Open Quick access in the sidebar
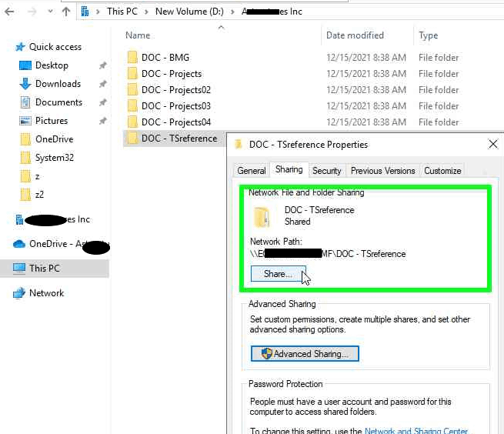Screen dimensions: 504x434 tap(55, 47)
